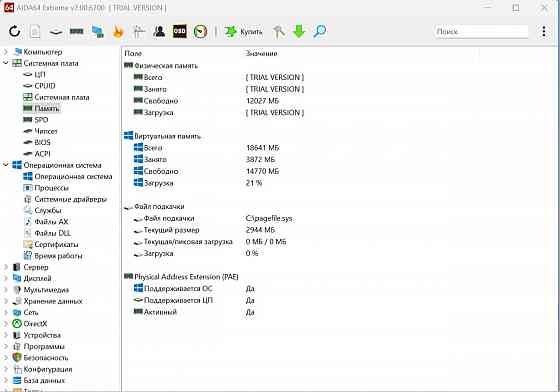
Task: Click the Поле column header
Action: tap(133, 54)
